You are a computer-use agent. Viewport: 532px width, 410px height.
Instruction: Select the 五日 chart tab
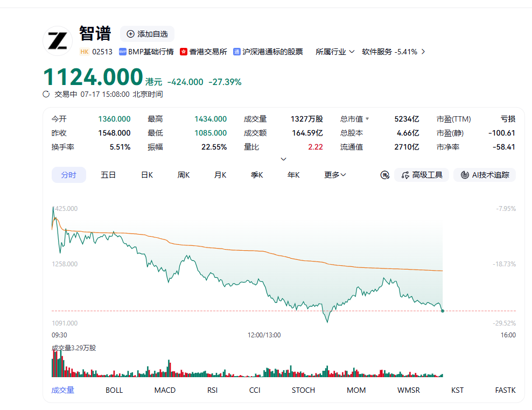(x=108, y=175)
